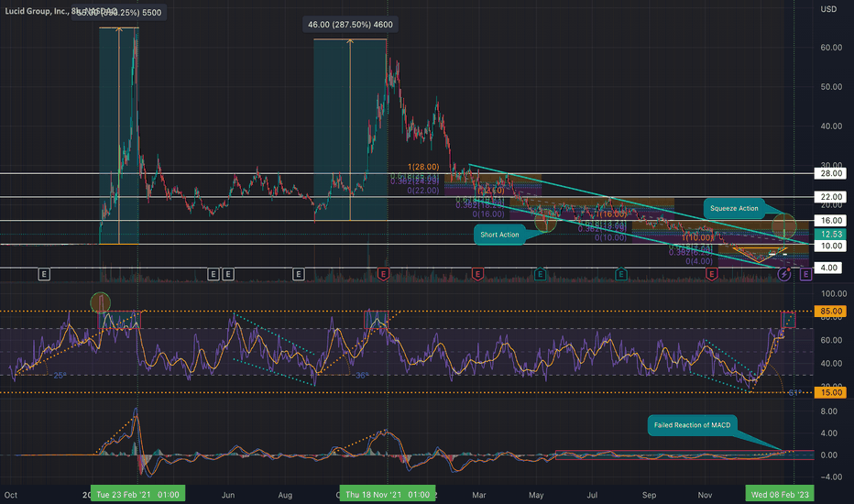Open the teal E earnings marker between Jul and Sep
Viewport: 854px width, 504px height.
[621, 274]
